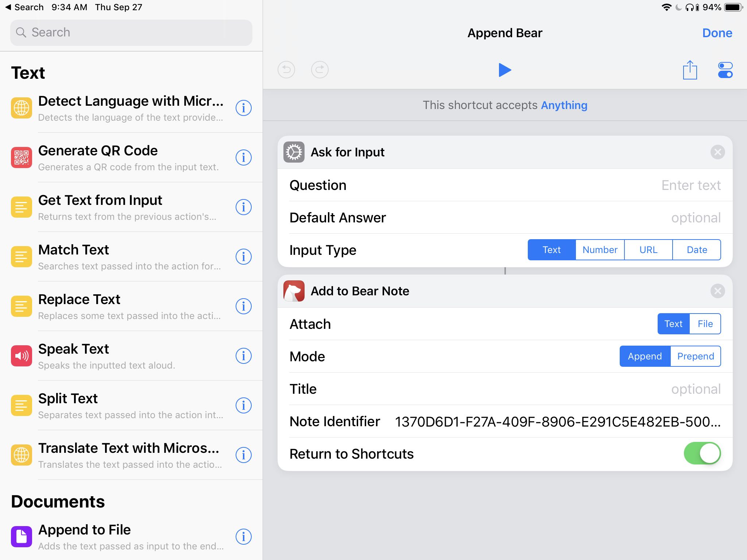The image size is (747, 560).
Task: Tap Done to finish editing
Action: tap(717, 33)
